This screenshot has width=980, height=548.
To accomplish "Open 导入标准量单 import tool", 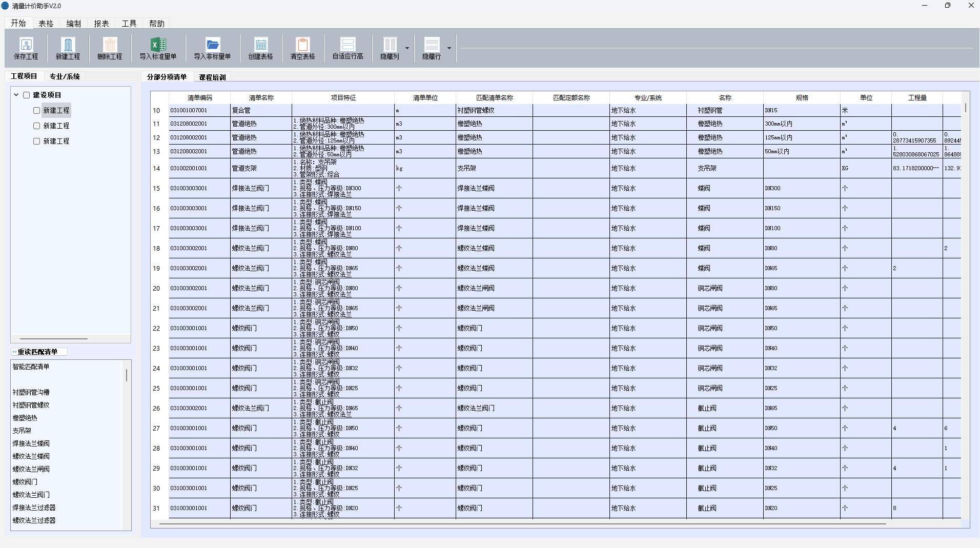I will tap(157, 48).
